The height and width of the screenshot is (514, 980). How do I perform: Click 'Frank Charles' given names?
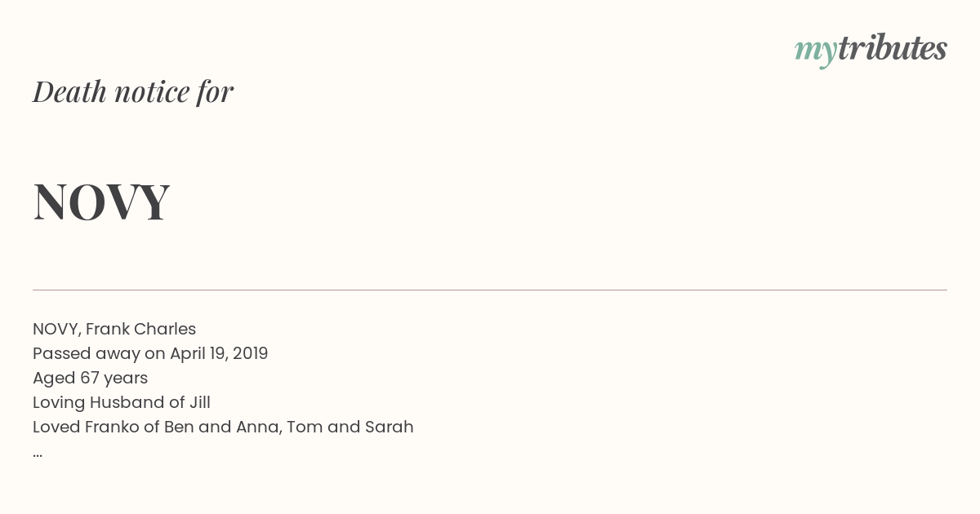[140, 329]
